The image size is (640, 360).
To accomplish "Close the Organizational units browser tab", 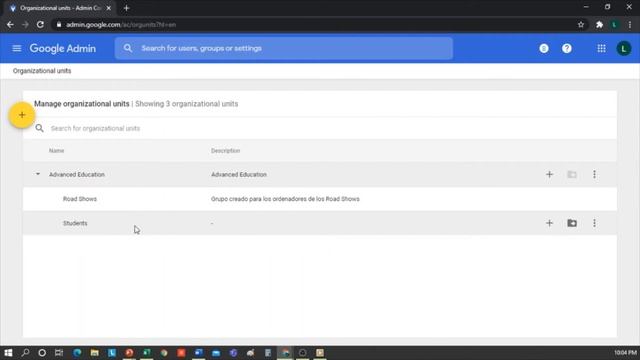I will [109, 8].
